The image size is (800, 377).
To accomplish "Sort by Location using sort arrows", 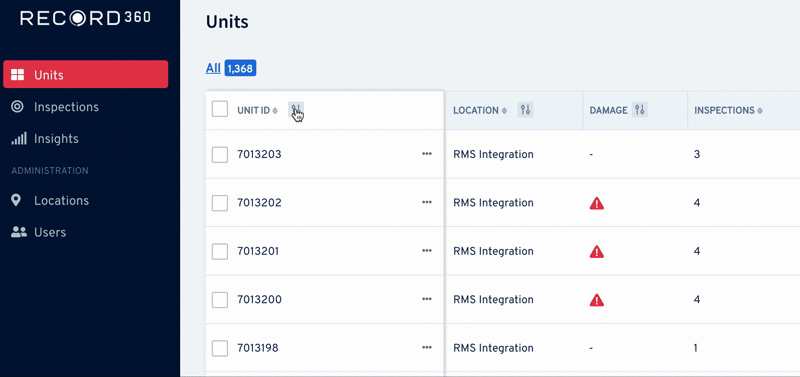I will point(504,111).
